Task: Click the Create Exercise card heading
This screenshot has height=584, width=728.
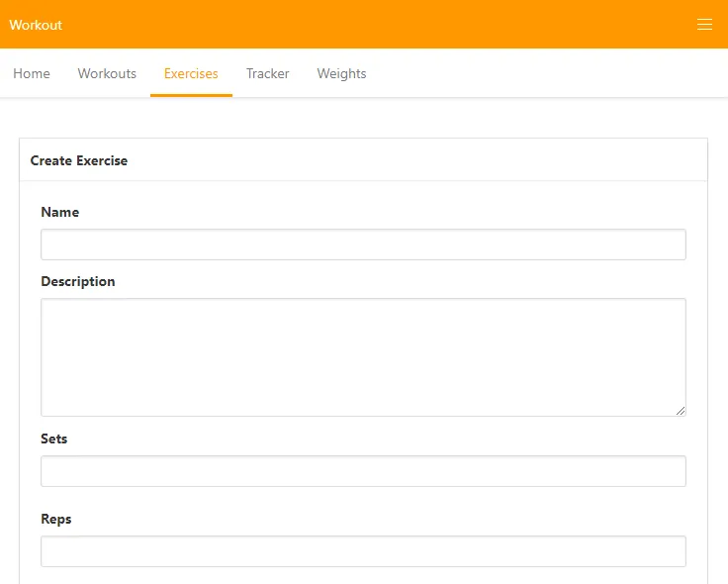Action: pyautogui.click(x=79, y=160)
